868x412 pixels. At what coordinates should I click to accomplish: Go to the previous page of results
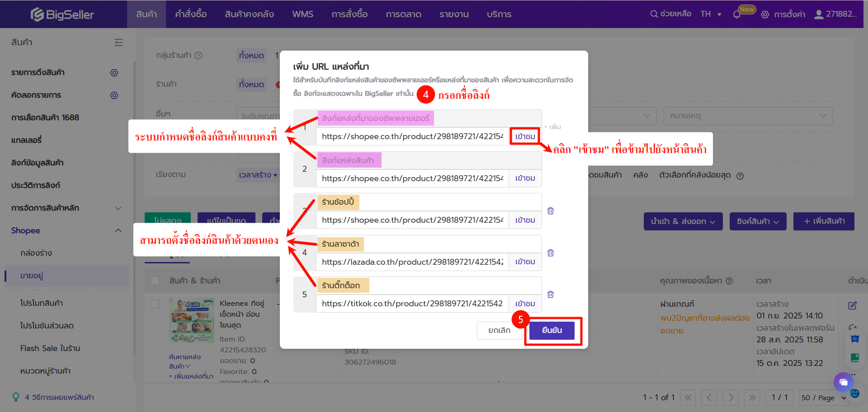[x=709, y=398]
